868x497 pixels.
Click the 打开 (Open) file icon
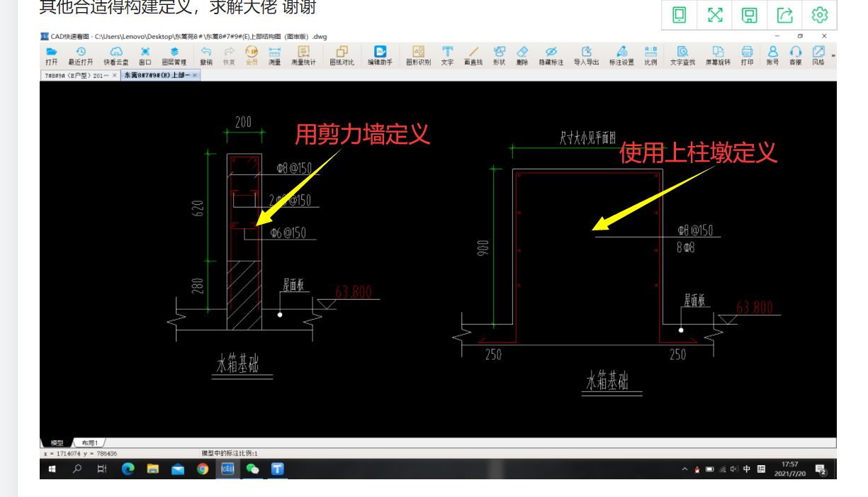[x=52, y=55]
